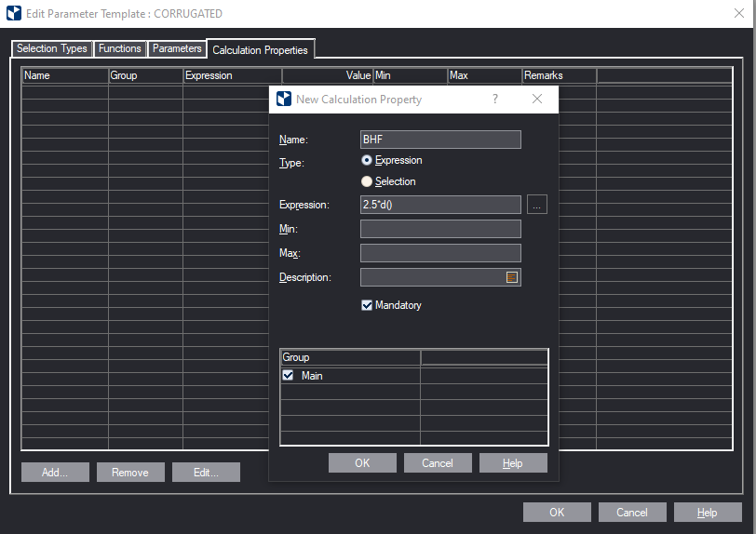This screenshot has width=756, height=534.
Task: Click into the Min input field
Action: [440, 229]
